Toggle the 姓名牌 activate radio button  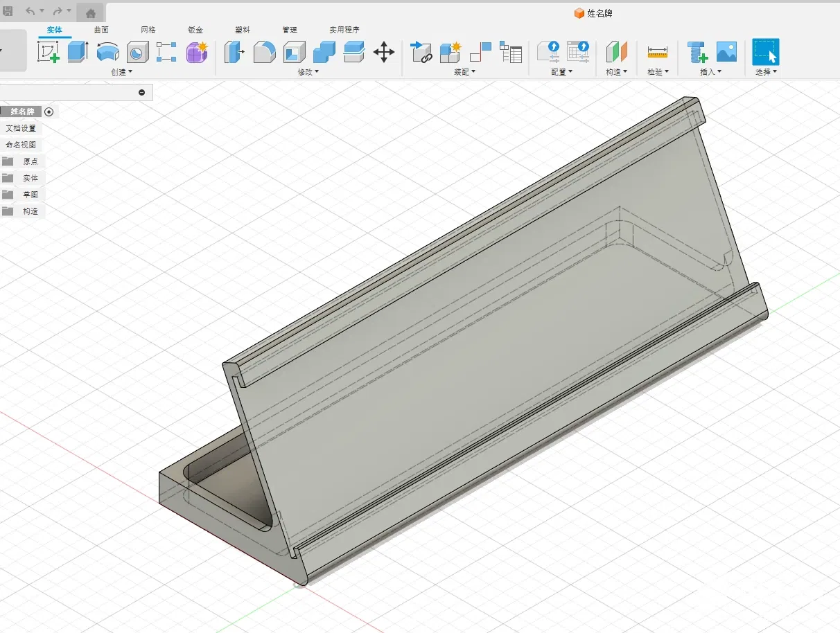(49, 112)
